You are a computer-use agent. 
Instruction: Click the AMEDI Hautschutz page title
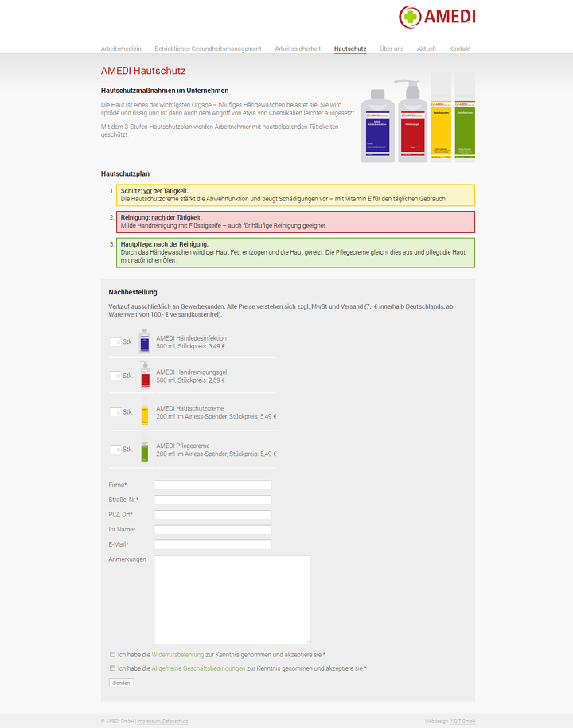143,71
